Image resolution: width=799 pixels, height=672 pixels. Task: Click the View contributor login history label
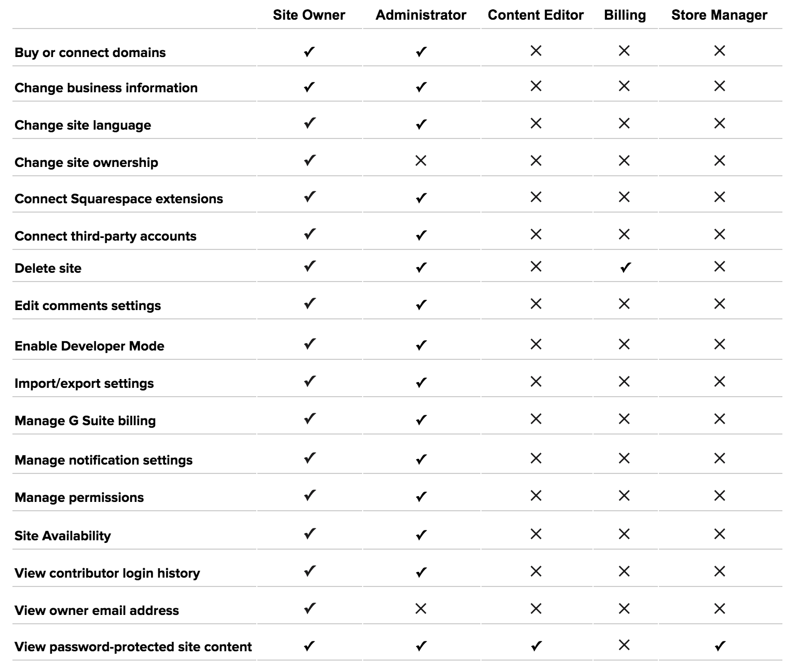click(x=107, y=573)
